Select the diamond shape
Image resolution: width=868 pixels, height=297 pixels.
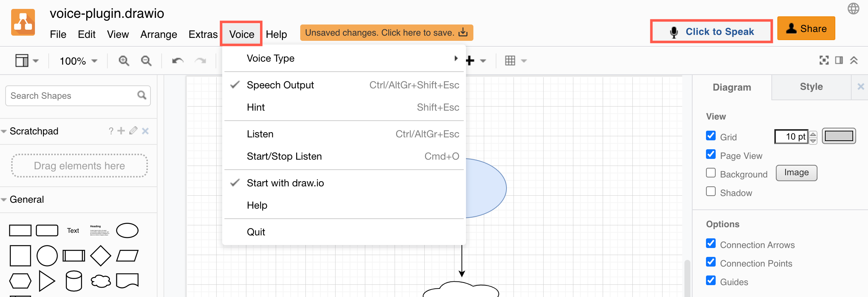pos(101,256)
